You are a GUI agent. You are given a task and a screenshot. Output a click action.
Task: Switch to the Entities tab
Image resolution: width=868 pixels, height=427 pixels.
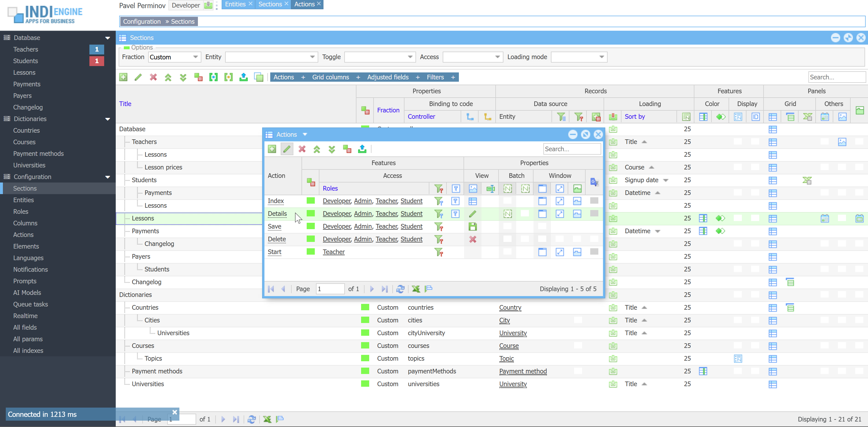tap(235, 4)
